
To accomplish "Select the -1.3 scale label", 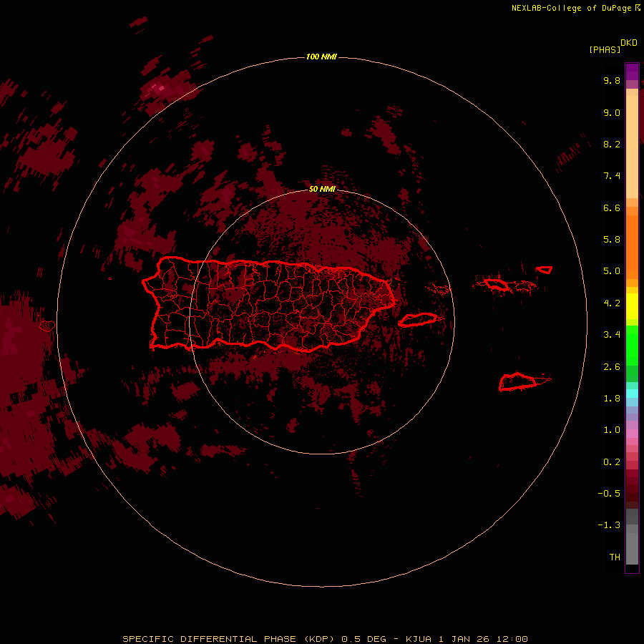I will (x=609, y=525).
